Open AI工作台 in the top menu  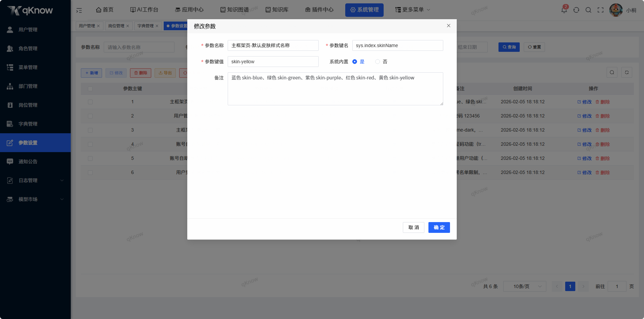[144, 10]
